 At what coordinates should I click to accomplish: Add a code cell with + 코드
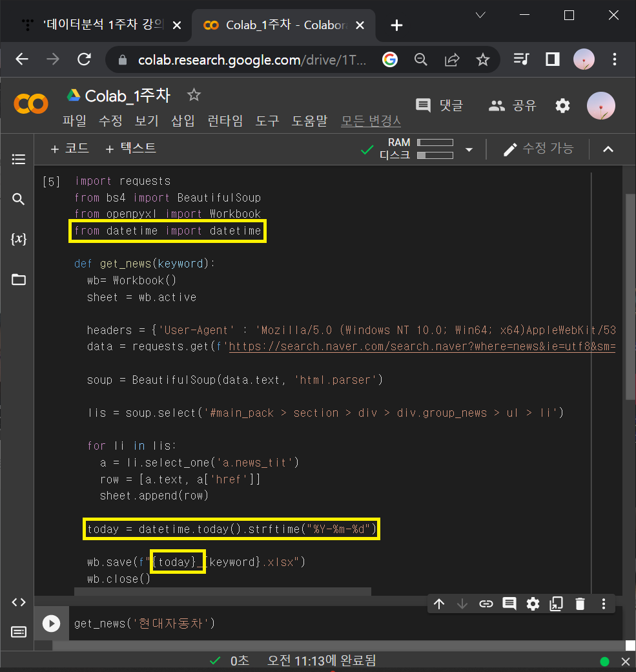(69, 148)
